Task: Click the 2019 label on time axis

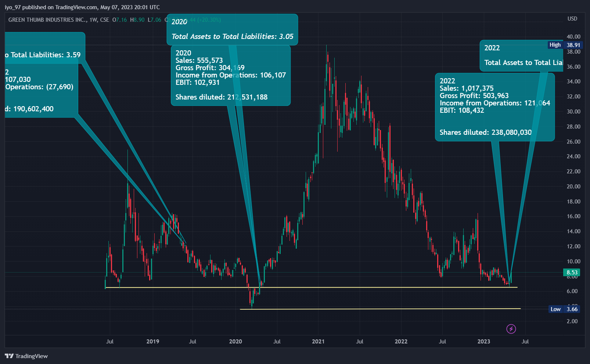Action: tap(153, 342)
